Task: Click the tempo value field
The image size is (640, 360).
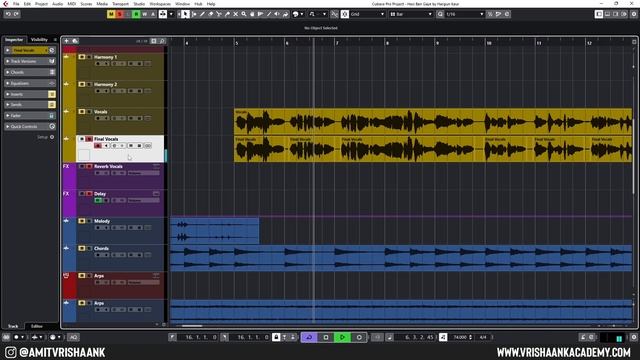Action: click(460, 337)
